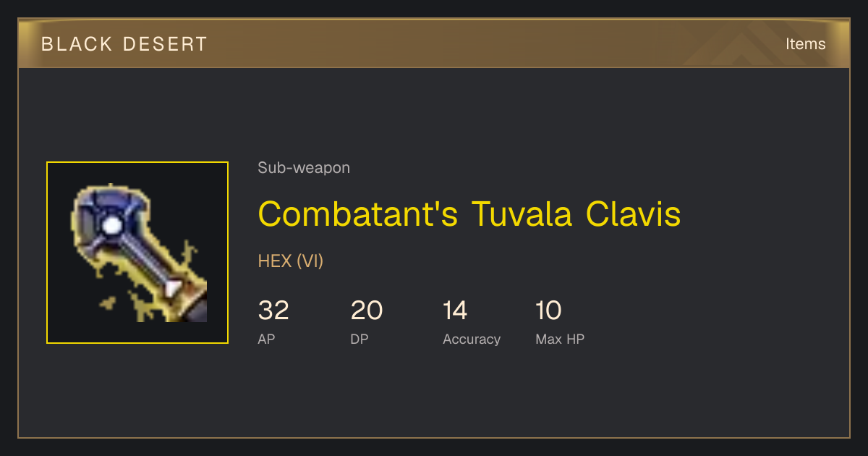
Task: Click the HEX (VI) enhancement level
Action: click(x=291, y=261)
